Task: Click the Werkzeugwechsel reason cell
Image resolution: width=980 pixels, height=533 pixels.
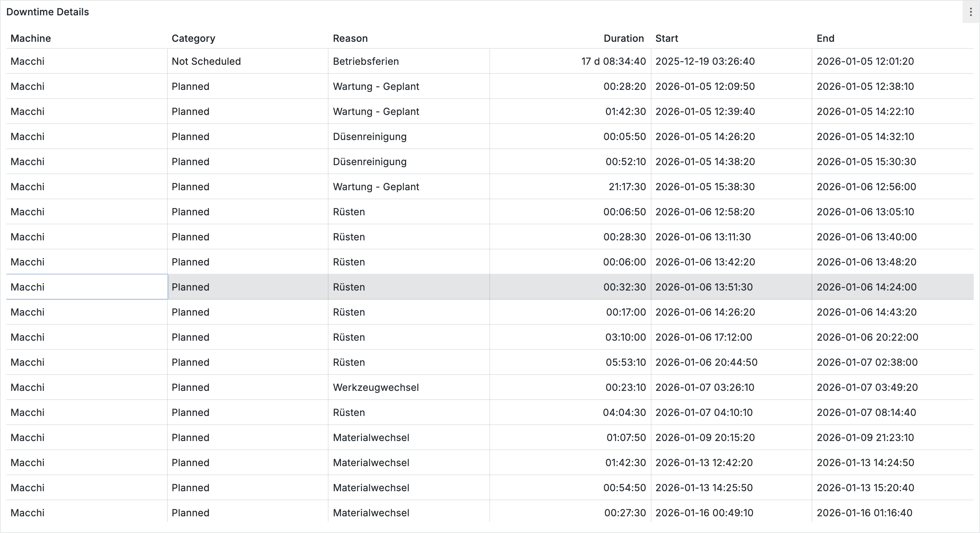Action: 376,387
